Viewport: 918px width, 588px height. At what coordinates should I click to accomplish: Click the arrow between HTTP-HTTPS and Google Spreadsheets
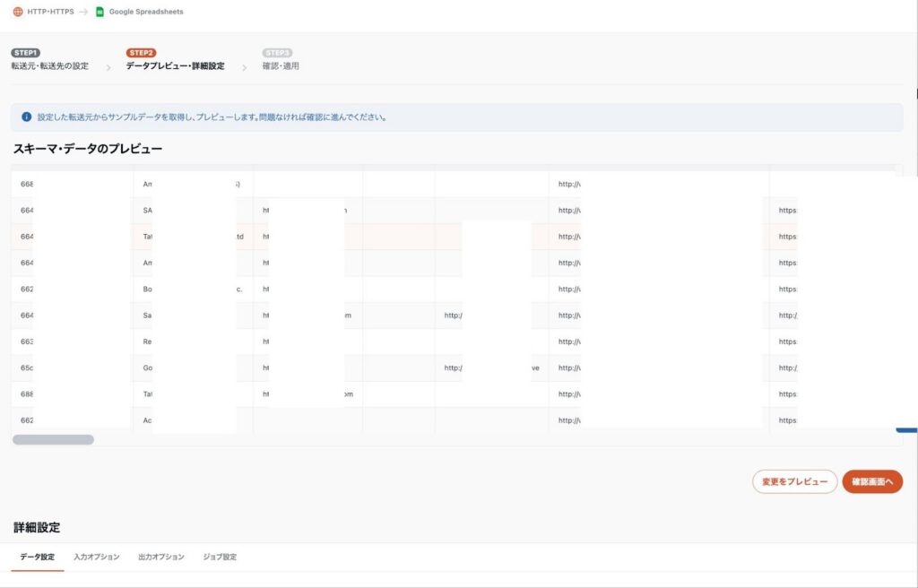(x=82, y=12)
